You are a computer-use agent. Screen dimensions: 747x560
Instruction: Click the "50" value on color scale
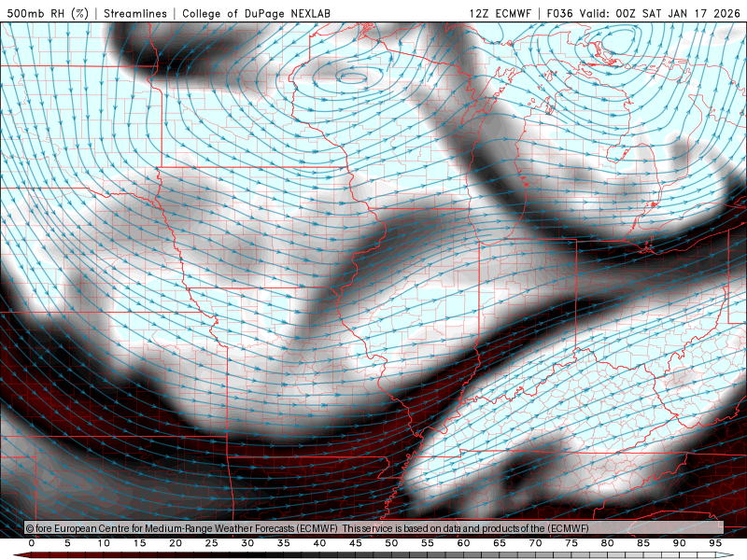[391, 543]
